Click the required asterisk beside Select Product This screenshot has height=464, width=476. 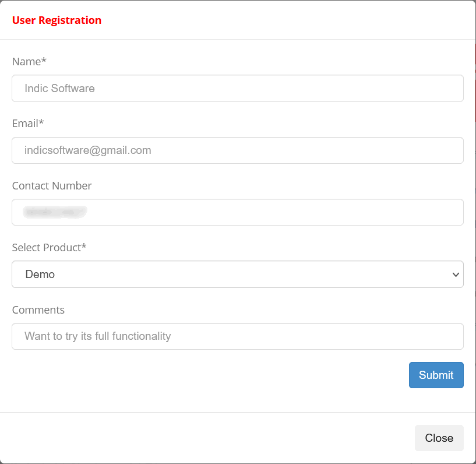point(84,245)
